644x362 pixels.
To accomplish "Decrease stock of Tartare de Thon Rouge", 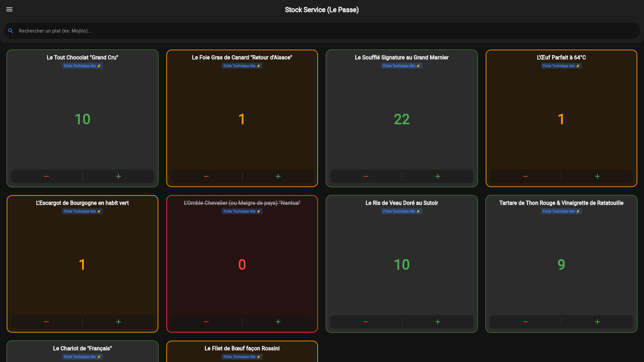I will point(526,322).
